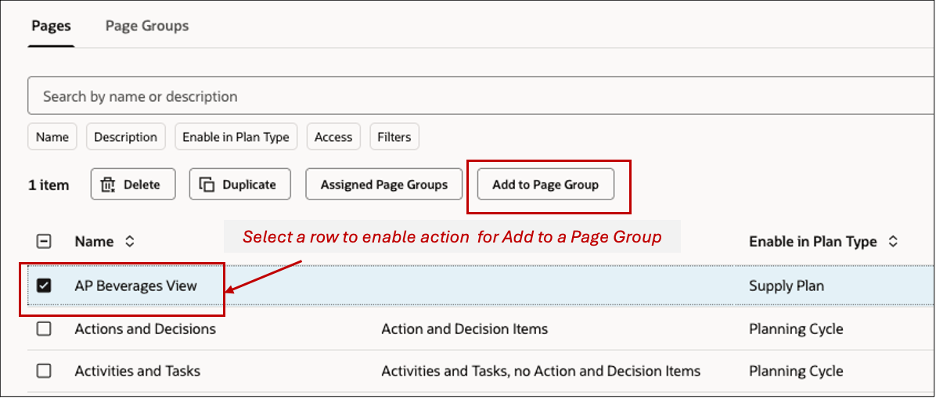Image resolution: width=936 pixels, height=400 pixels.
Task: Open Assigned Page Groups
Action: point(384,184)
